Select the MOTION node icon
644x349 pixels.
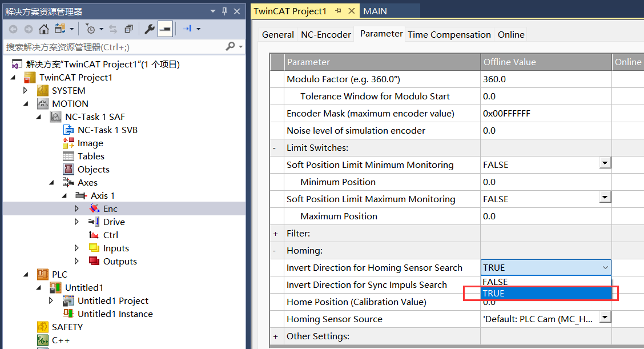[43, 103]
